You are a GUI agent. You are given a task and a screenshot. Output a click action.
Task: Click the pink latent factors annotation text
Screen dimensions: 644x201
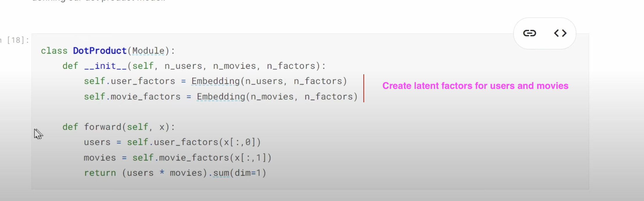[475, 86]
